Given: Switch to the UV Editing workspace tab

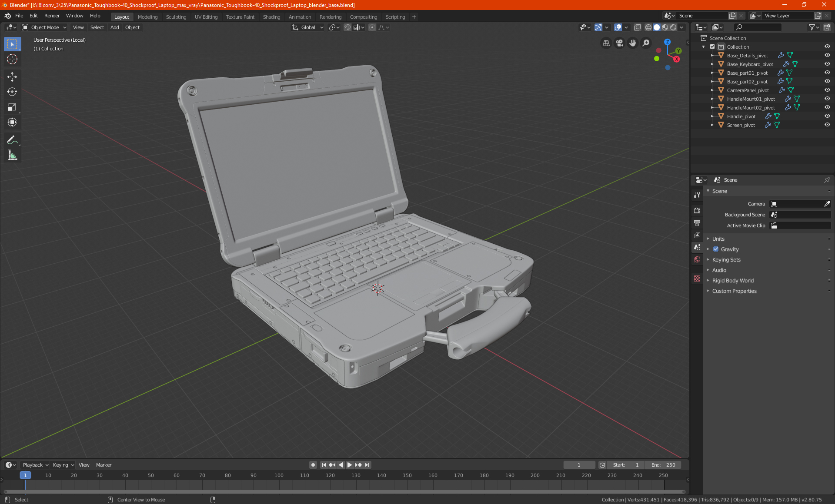Looking at the screenshot, I should click(206, 17).
